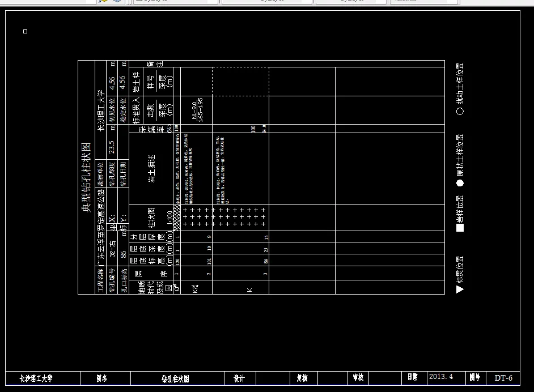Select the 4.56 value beside 初见水位
This screenshot has height=392, width=534.
112,83
